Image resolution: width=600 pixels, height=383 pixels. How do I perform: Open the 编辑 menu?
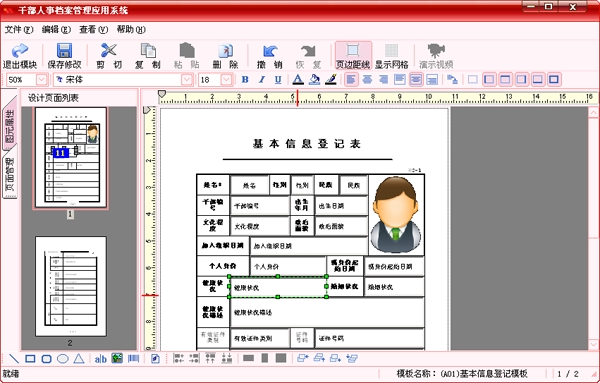tap(56, 29)
